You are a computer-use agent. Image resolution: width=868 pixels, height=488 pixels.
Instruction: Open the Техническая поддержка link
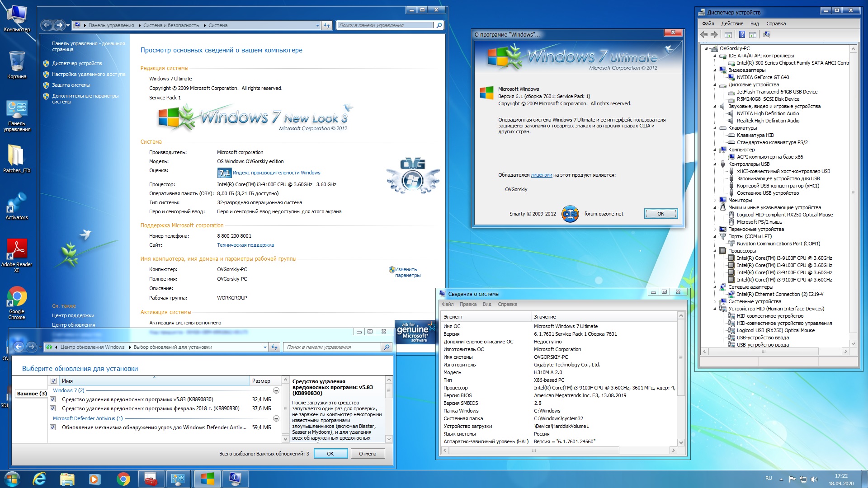click(245, 245)
